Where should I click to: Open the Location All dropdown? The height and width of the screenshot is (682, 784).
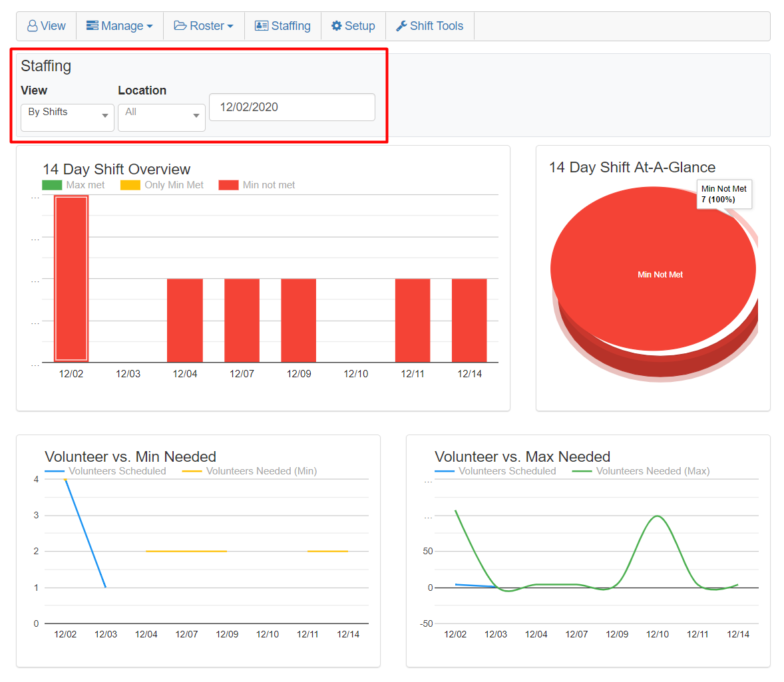coord(162,118)
